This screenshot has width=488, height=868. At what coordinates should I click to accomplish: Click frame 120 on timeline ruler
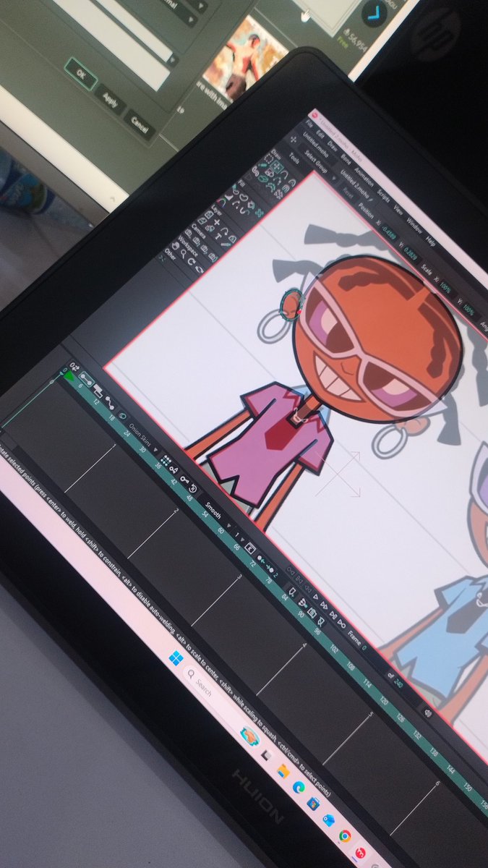pos(384,701)
